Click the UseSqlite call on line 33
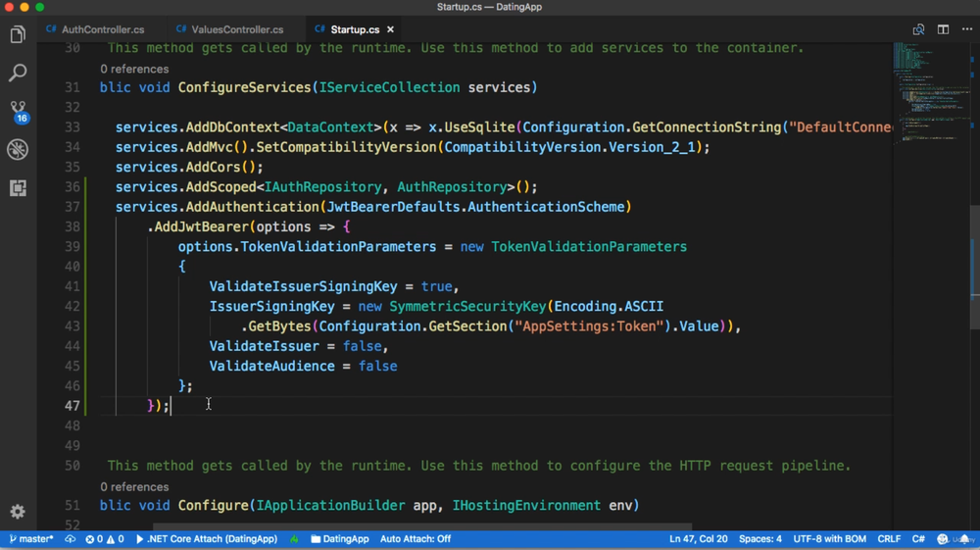 click(479, 126)
